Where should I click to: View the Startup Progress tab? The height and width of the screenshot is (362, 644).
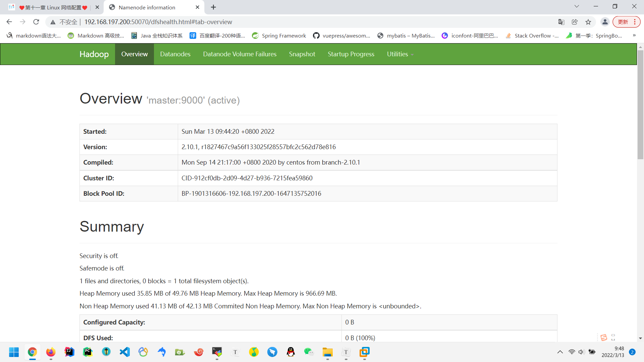(351, 54)
